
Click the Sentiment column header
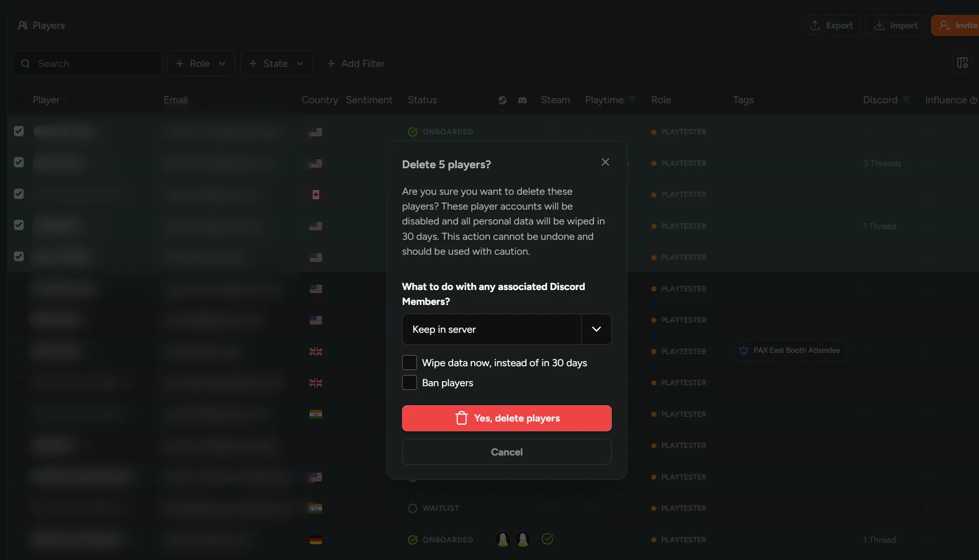pyautogui.click(x=369, y=100)
